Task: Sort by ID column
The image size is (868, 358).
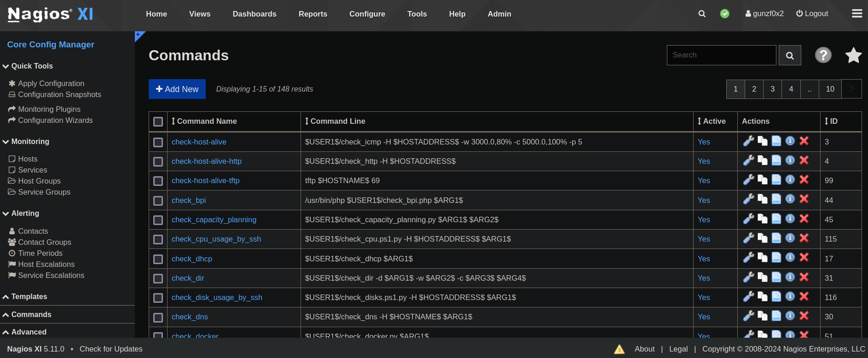Action: [831, 121]
